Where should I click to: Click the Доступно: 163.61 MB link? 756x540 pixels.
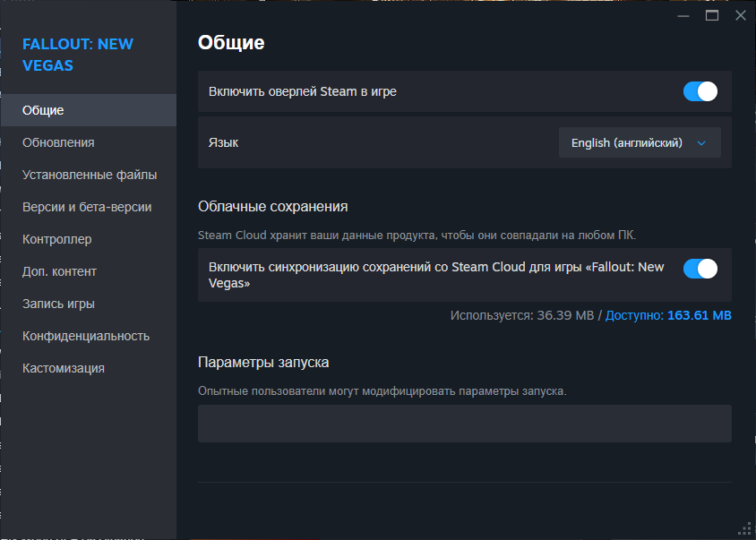[668, 315]
